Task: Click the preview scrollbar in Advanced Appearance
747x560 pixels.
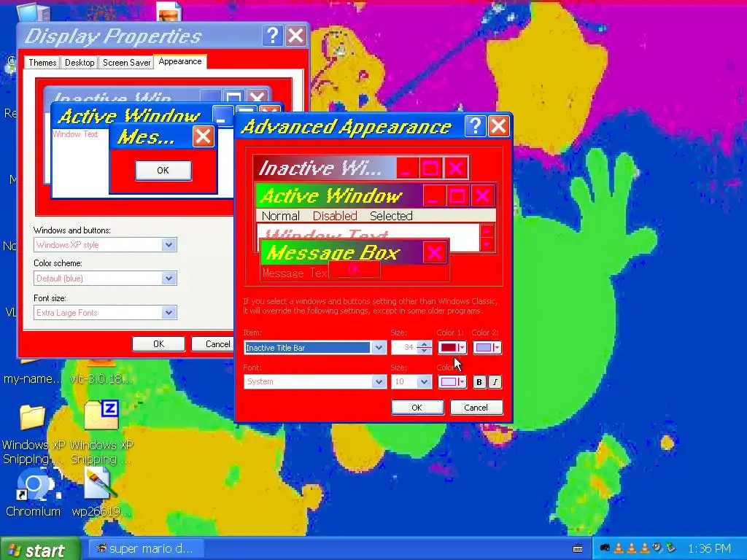Action: click(x=487, y=238)
